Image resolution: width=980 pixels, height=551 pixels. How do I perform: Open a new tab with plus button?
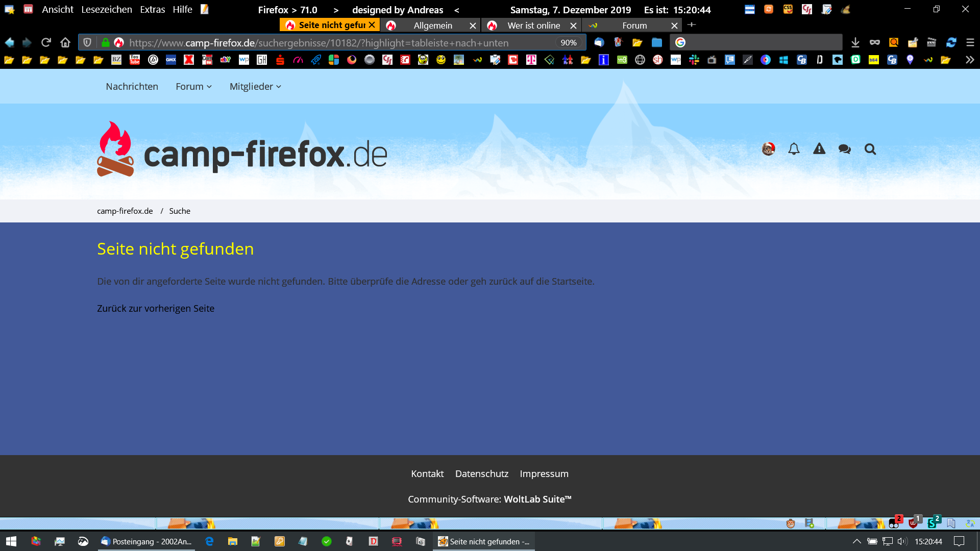point(692,25)
